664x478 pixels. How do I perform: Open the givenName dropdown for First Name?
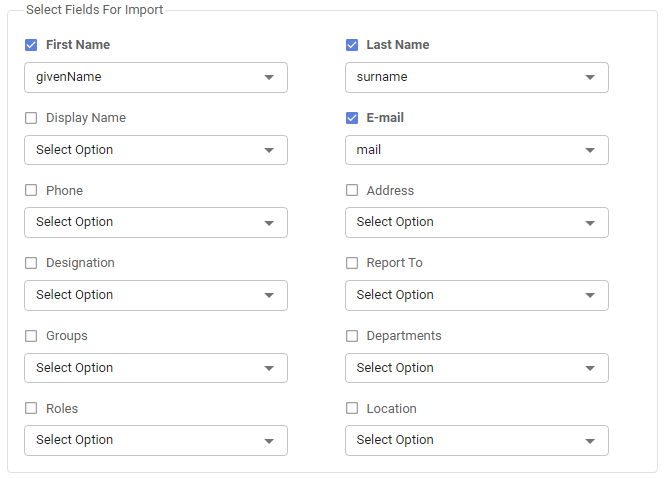tap(155, 77)
